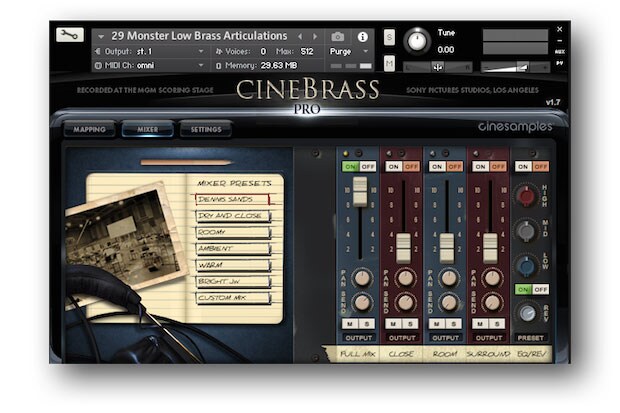Click the Tune value 0.00

coord(446,50)
